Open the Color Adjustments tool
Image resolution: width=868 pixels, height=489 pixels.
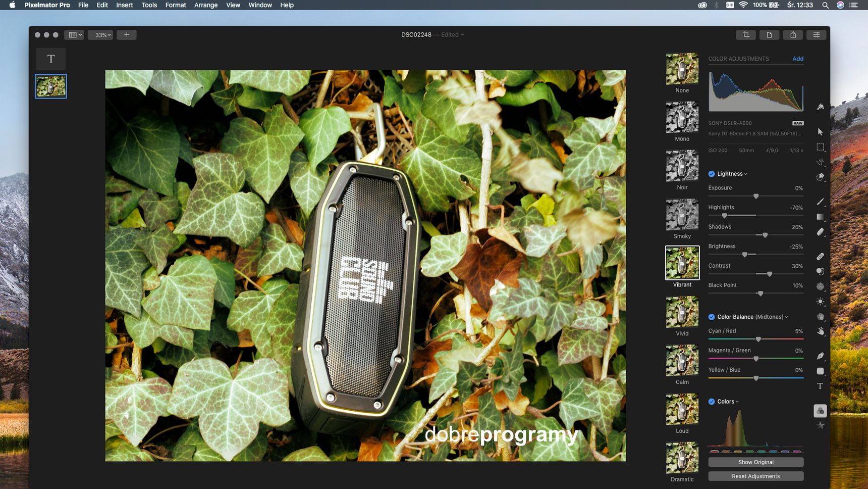click(821, 411)
